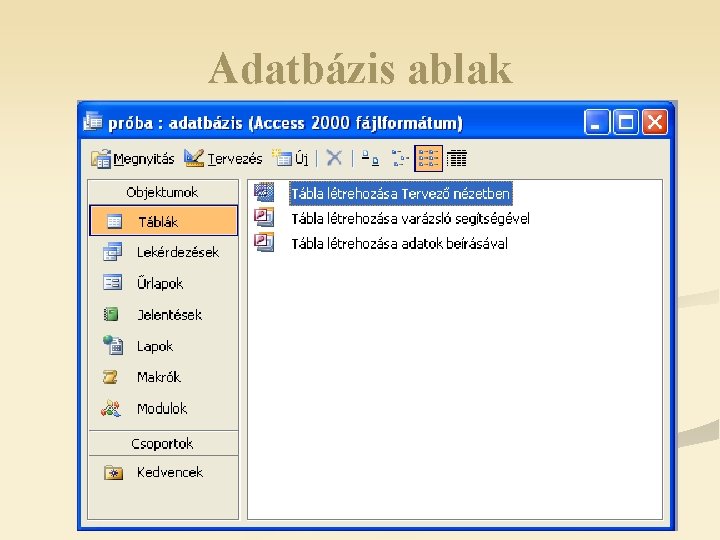Open the Lekérdezések objects category
The width and height of the screenshot is (720, 540).
(163, 252)
